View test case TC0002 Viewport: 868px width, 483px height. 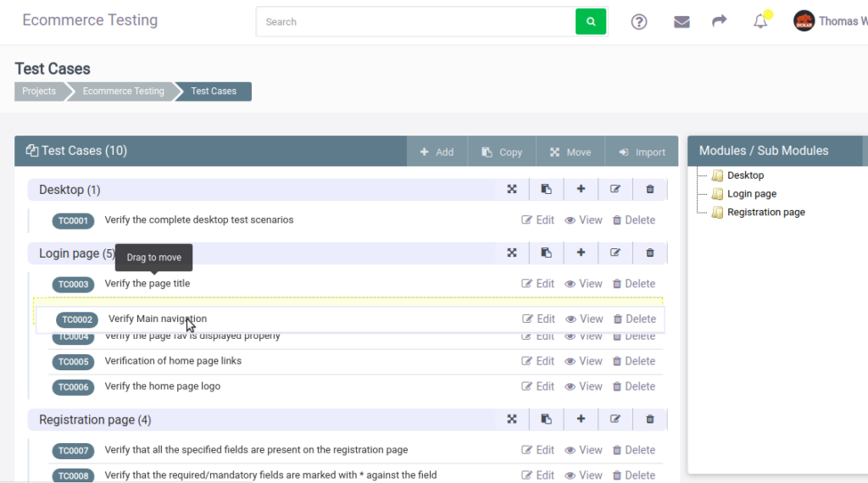[584, 319]
